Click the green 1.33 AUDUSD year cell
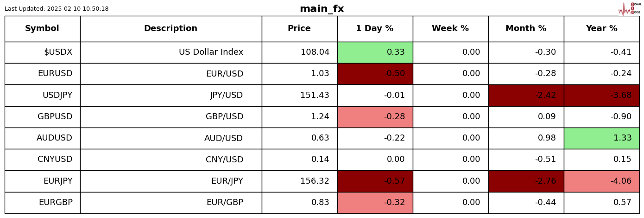Viewport: 644px width, 218px height. pos(601,138)
